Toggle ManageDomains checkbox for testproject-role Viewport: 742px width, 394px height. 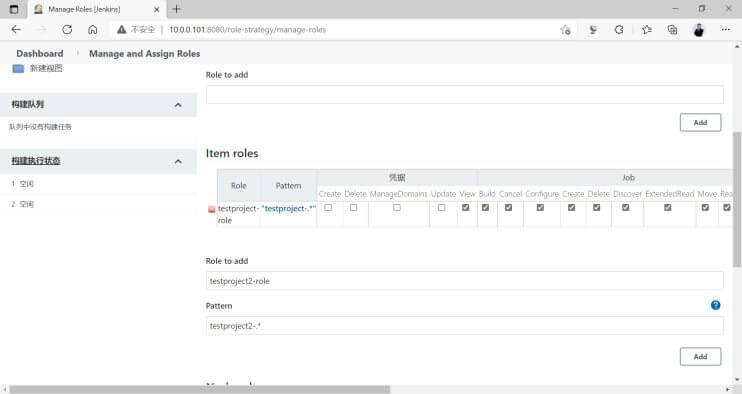397,208
